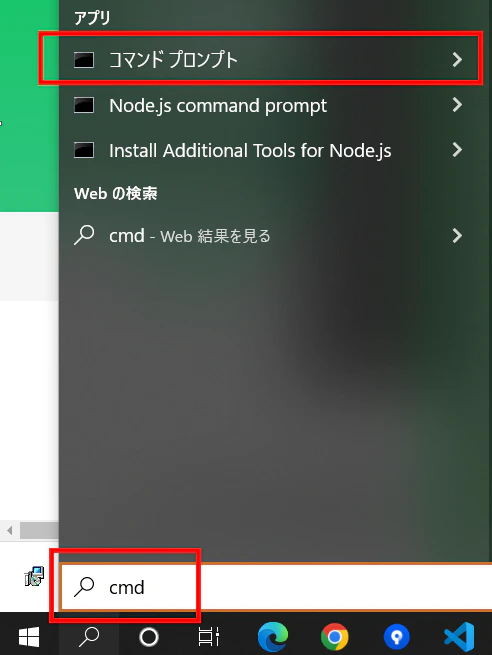Click the Node.js command prompt icon

(x=84, y=105)
